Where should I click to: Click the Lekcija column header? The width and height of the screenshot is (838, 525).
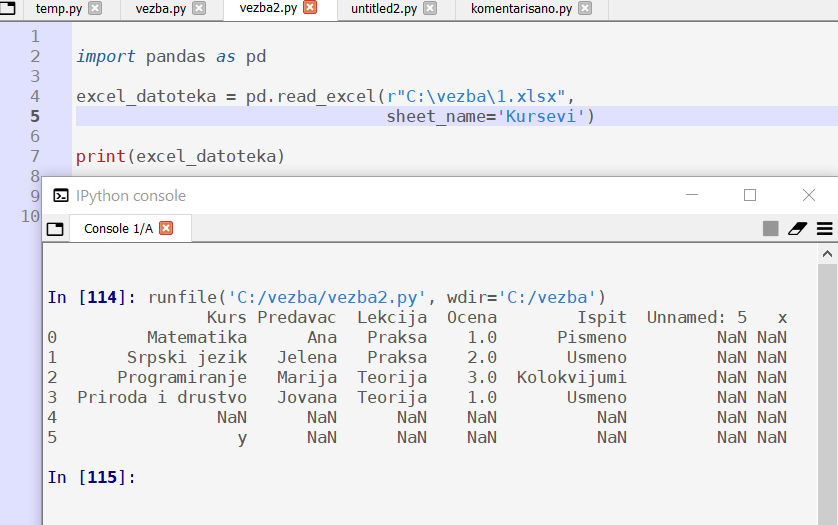pyautogui.click(x=392, y=317)
